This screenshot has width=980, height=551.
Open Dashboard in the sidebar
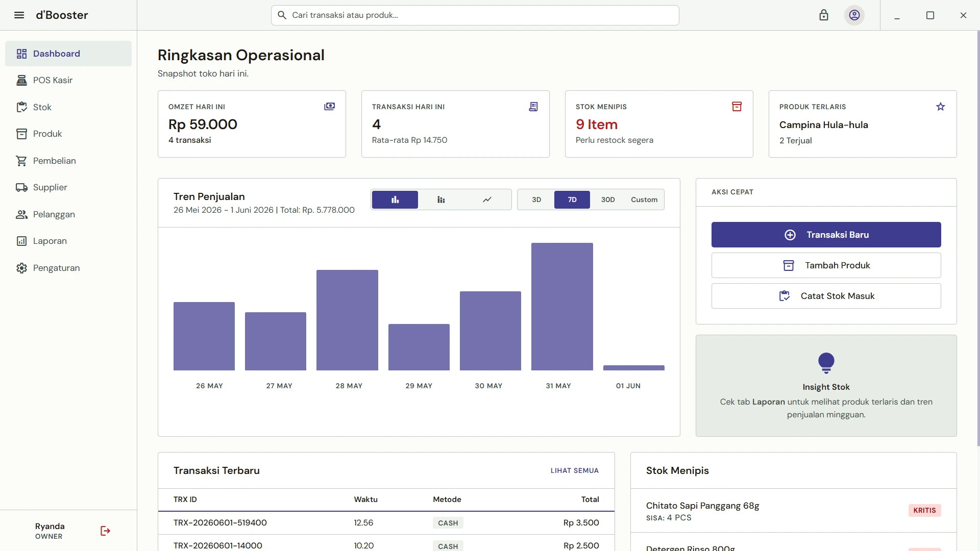(x=68, y=54)
